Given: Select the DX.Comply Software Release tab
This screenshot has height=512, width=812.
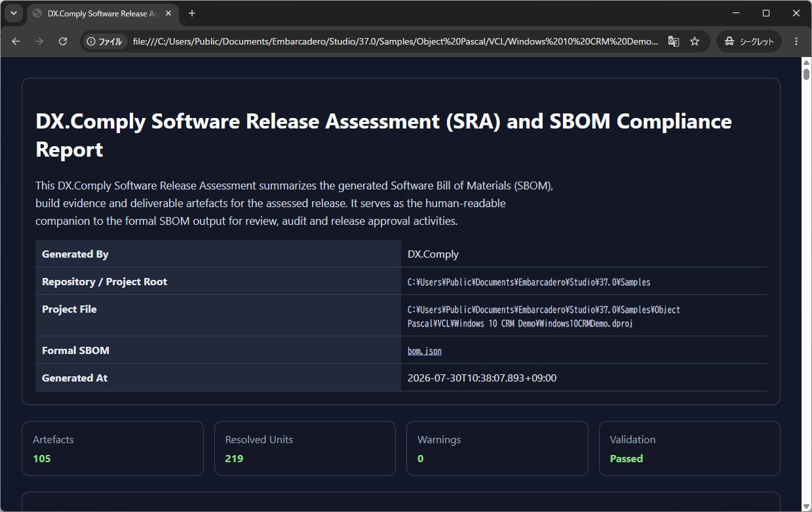Looking at the screenshot, I should coord(103,13).
